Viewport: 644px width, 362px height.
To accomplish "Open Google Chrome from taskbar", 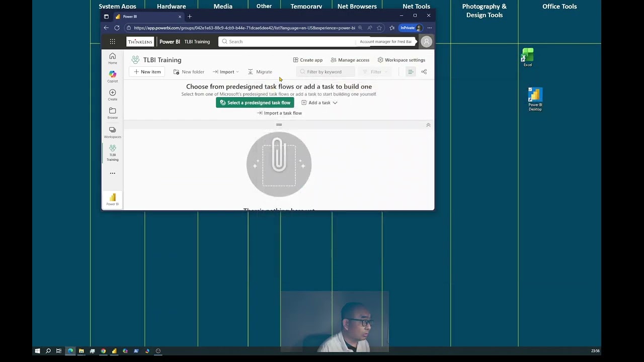I will [103, 351].
